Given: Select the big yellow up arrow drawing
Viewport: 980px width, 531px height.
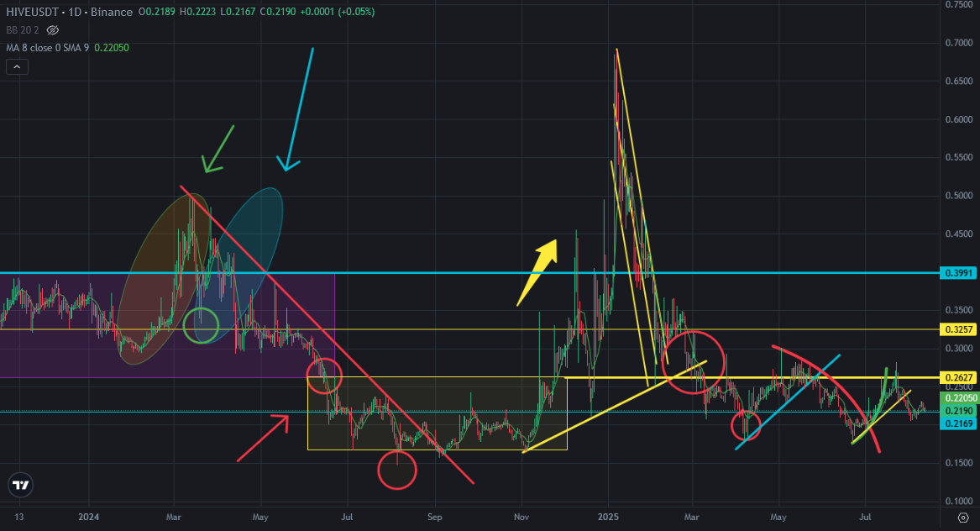Looking at the screenshot, I should click(537, 273).
